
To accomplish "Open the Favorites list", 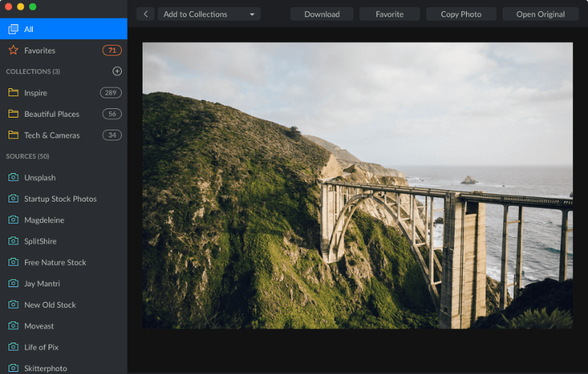I will tap(63, 50).
